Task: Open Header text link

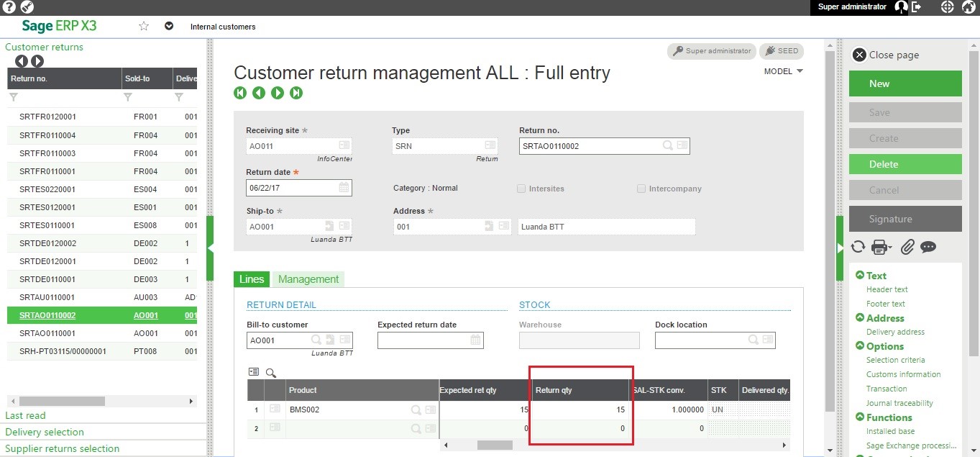Action: pos(887,289)
